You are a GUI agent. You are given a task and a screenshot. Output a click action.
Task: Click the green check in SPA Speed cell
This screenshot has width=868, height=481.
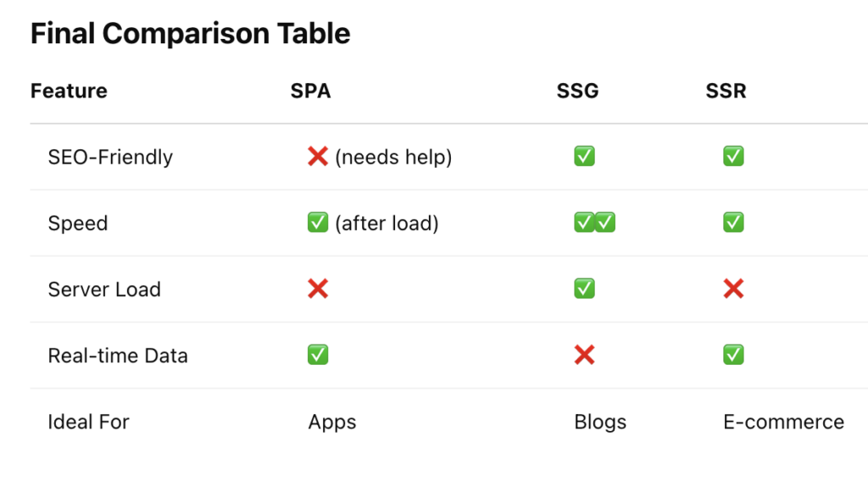pyautogui.click(x=318, y=223)
